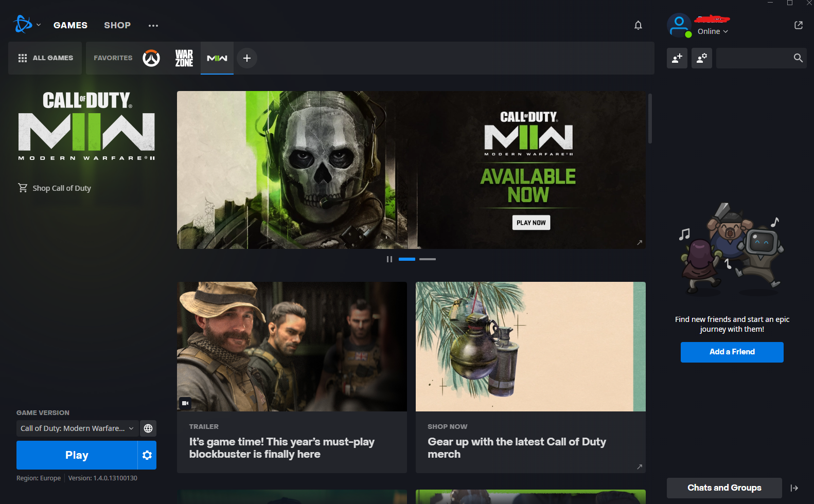Image resolution: width=814 pixels, height=504 pixels.
Task: Click the add friend icon
Action: click(677, 58)
